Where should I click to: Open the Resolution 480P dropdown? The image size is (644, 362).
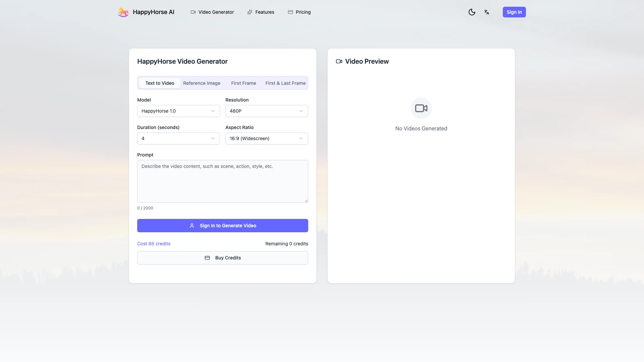[x=267, y=111]
